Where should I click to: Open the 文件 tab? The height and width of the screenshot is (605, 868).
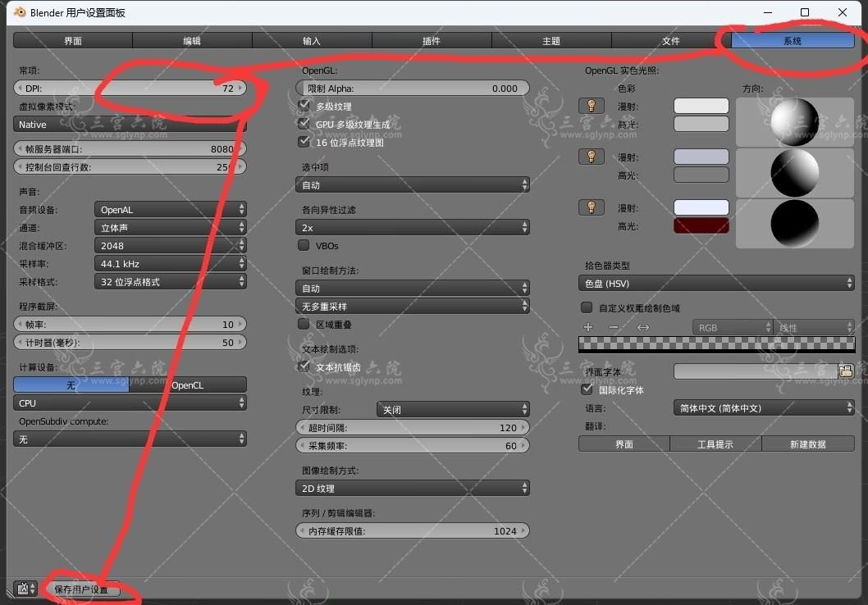point(671,40)
